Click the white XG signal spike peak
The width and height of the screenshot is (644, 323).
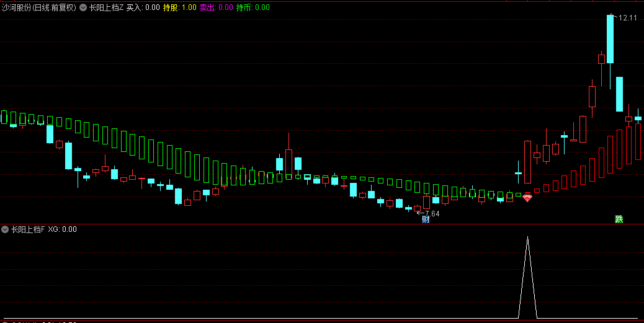tap(528, 237)
